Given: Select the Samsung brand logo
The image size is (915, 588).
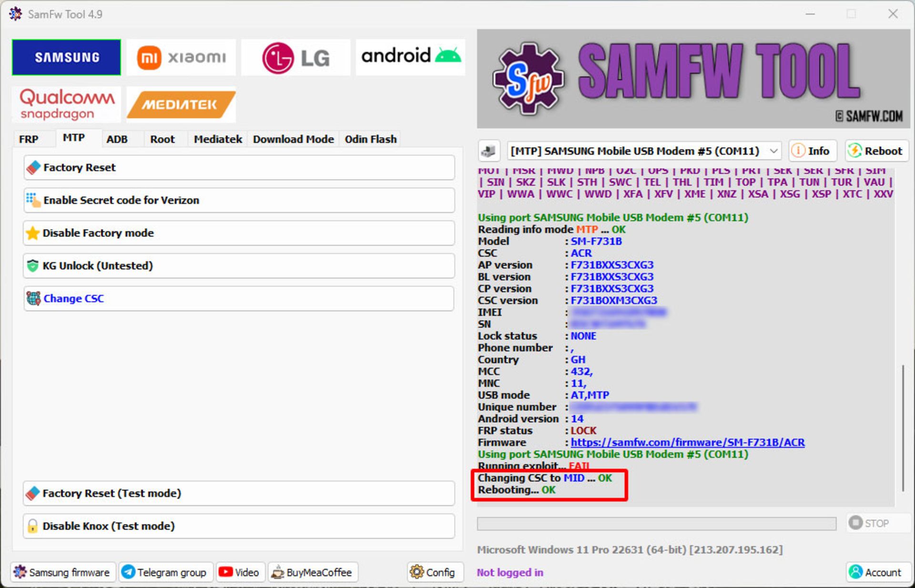Looking at the screenshot, I should 66,57.
